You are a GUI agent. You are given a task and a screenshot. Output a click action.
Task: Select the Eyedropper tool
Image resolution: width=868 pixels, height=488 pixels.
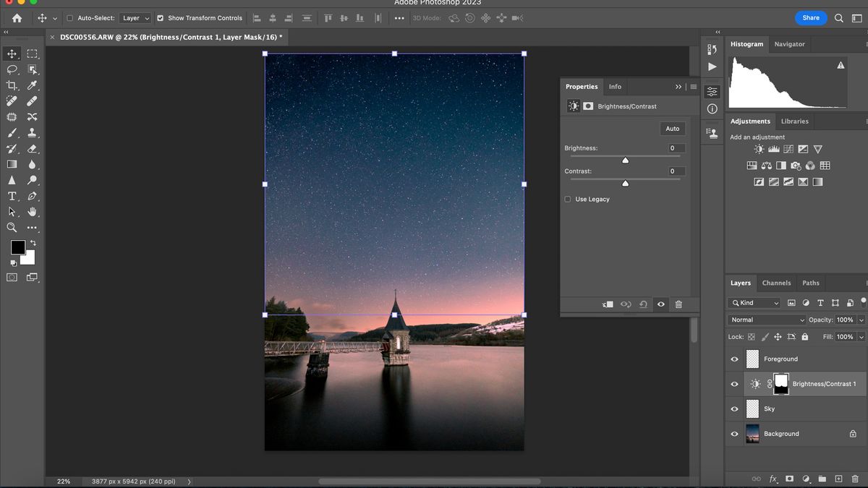pyautogui.click(x=33, y=85)
